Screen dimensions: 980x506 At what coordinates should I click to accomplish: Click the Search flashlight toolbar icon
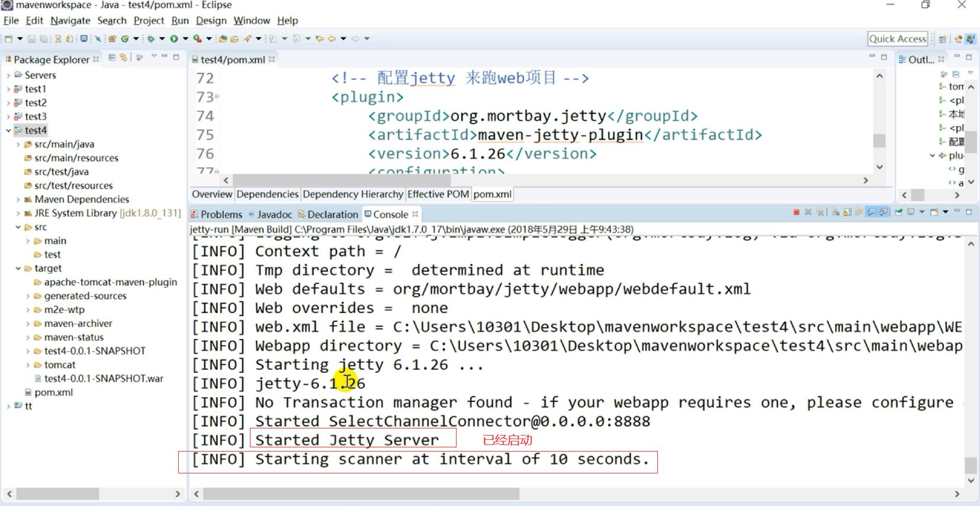pyautogui.click(x=248, y=39)
